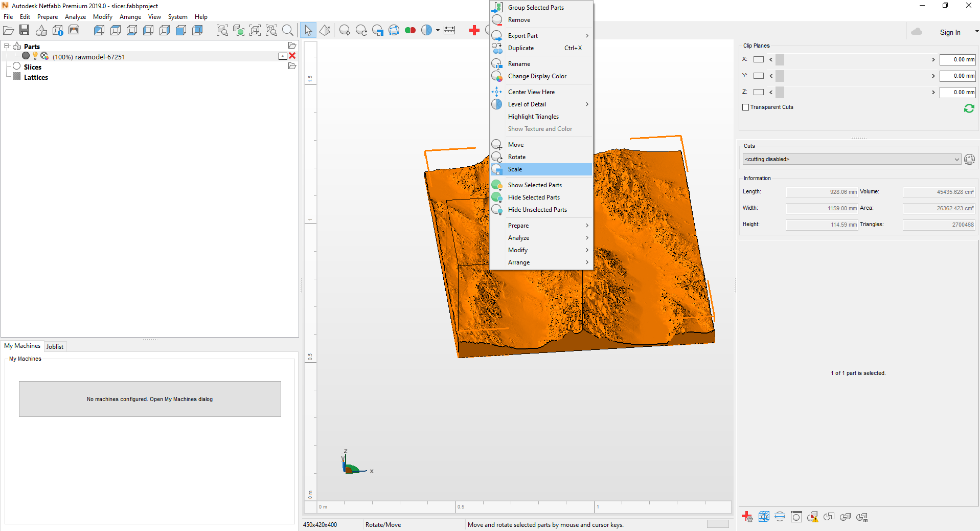Select the Slices tree item

[x=33, y=67]
